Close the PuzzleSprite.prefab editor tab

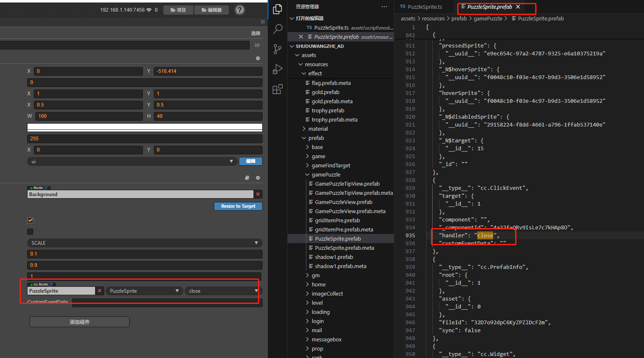(x=518, y=7)
